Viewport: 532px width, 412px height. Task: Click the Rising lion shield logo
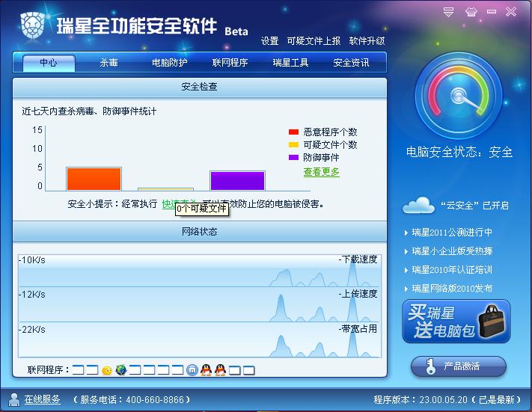click(33, 25)
